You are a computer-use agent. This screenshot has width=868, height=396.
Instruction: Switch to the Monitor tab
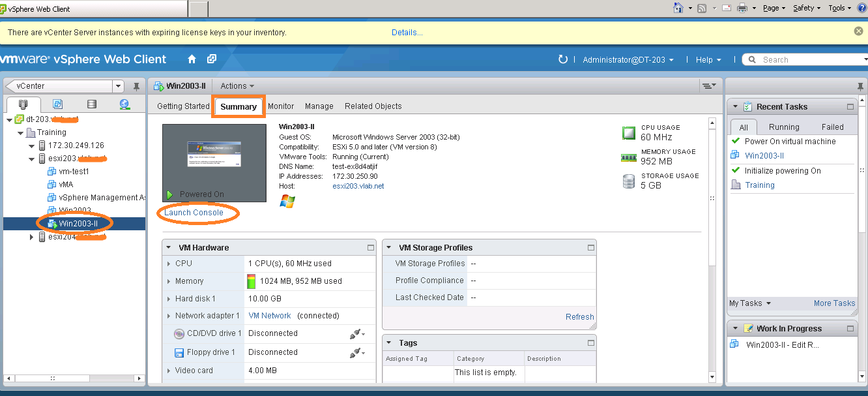pos(281,106)
